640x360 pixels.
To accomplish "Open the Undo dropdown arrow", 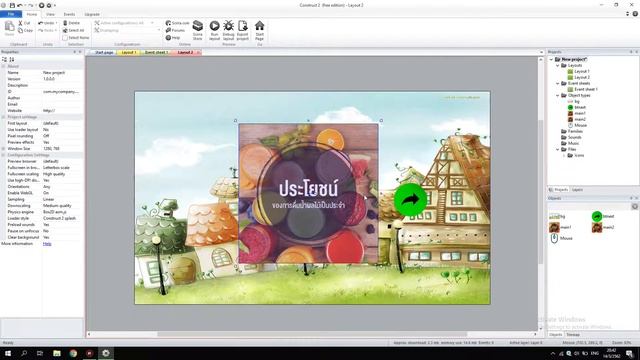I will [56, 23].
